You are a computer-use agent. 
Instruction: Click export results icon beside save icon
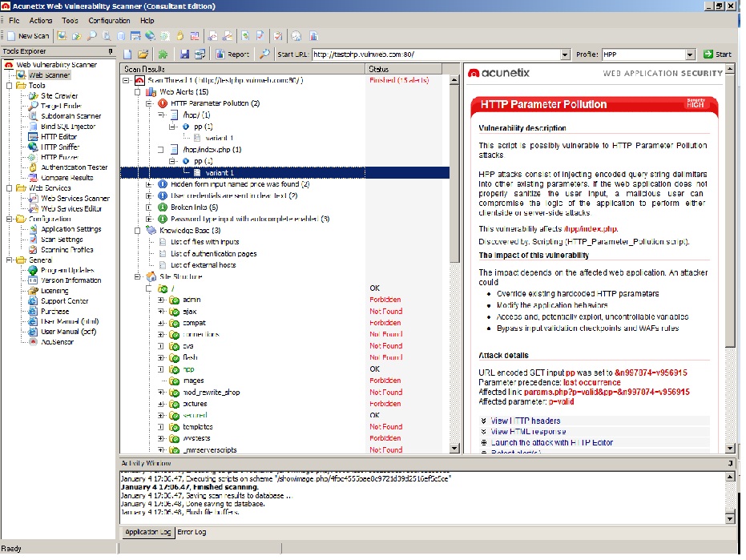coord(200,54)
